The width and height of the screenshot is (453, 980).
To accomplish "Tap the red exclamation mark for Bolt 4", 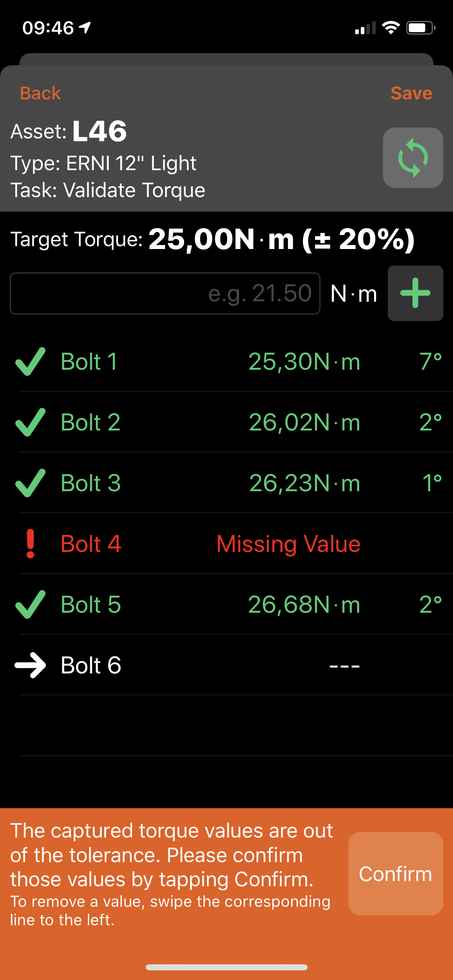I will (30, 544).
